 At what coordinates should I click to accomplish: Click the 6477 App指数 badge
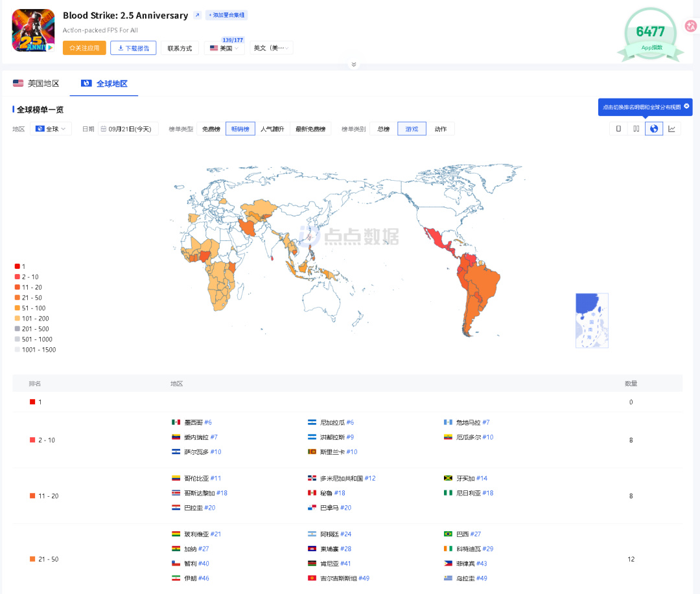[x=651, y=35]
